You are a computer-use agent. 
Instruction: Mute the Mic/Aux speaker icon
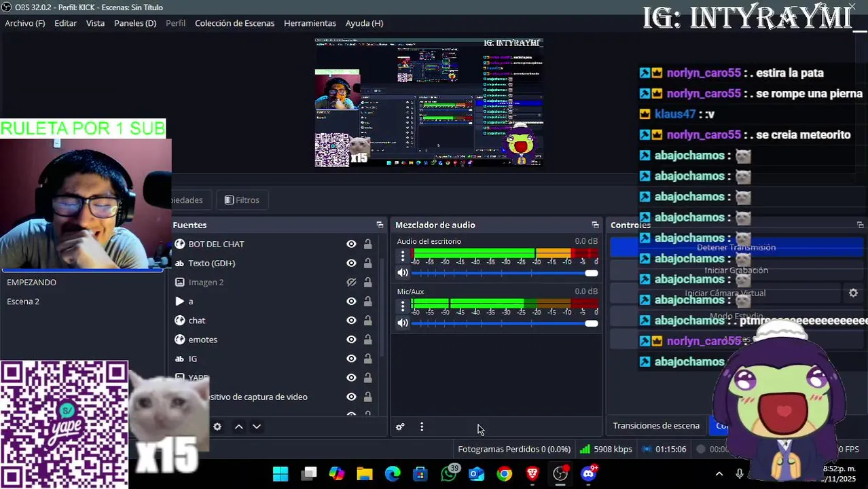[x=403, y=323]
